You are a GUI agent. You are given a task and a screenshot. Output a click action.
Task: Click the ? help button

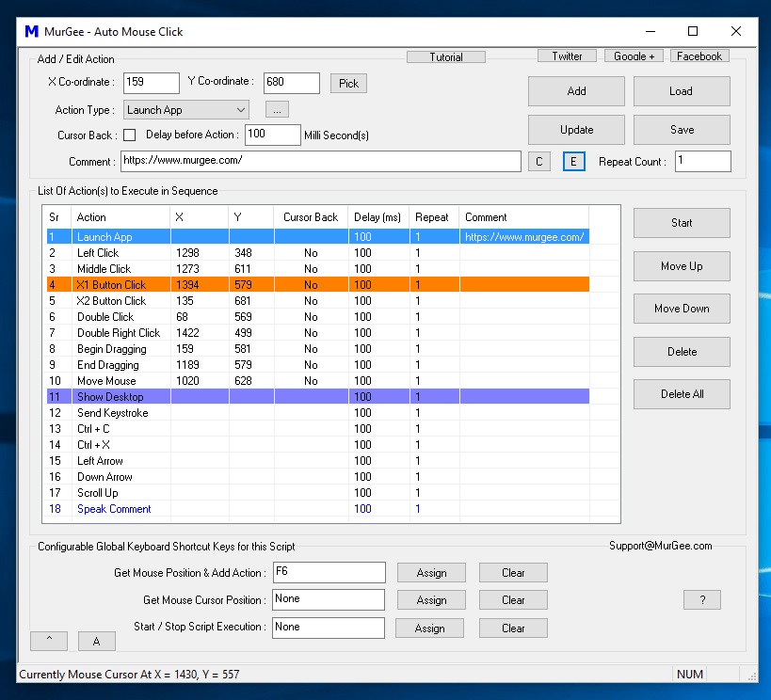click(x=701, y=599)
